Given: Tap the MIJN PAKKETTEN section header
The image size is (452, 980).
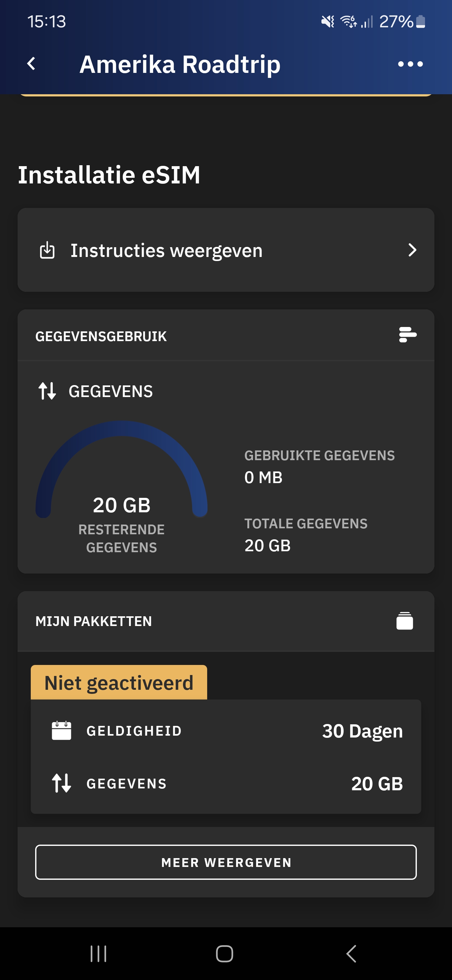Looking at the screenshot, I should [x=94, y=621].
